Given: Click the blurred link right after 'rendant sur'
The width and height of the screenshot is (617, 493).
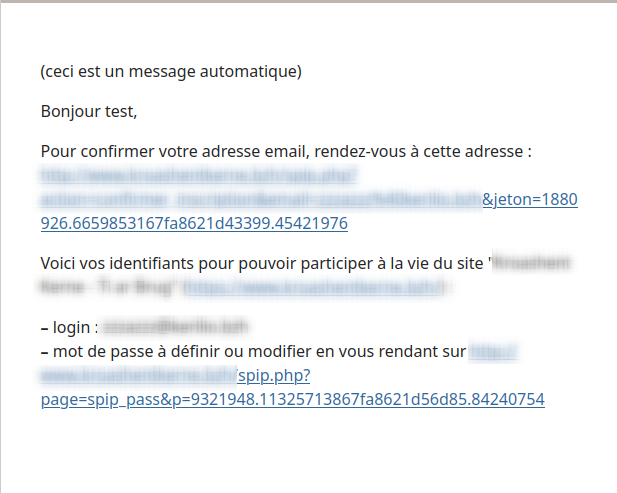Looking at the screenshot, I should pos(493,351).
